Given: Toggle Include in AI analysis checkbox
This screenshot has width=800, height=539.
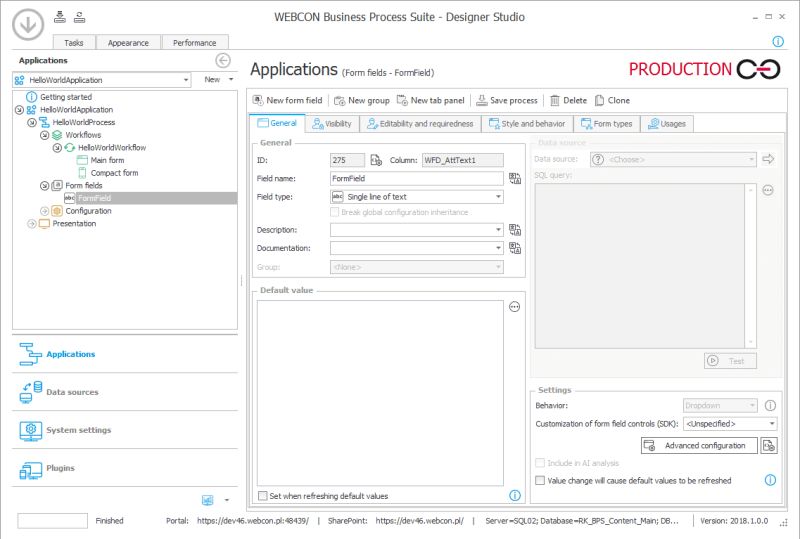Looking at the screenshot, I should (x=540, y=463).
